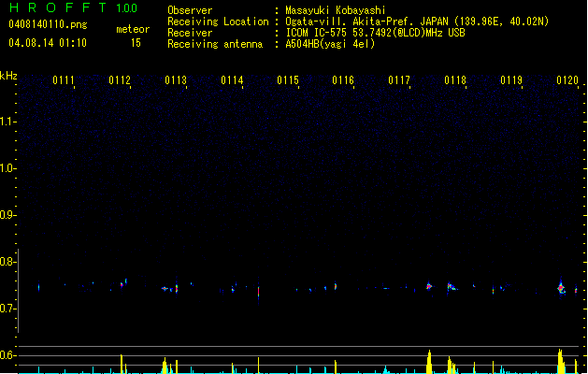Viewport: 588px width, 374px height.
Task: Click the 0111 time marker
Action: (x=64, y=80)
